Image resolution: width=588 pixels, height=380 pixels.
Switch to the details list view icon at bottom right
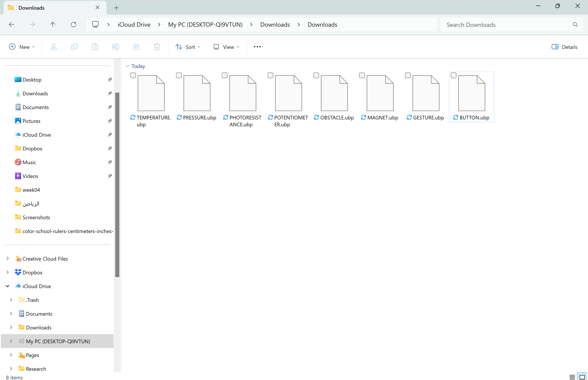pyautogui.click(x=572, y=377)
